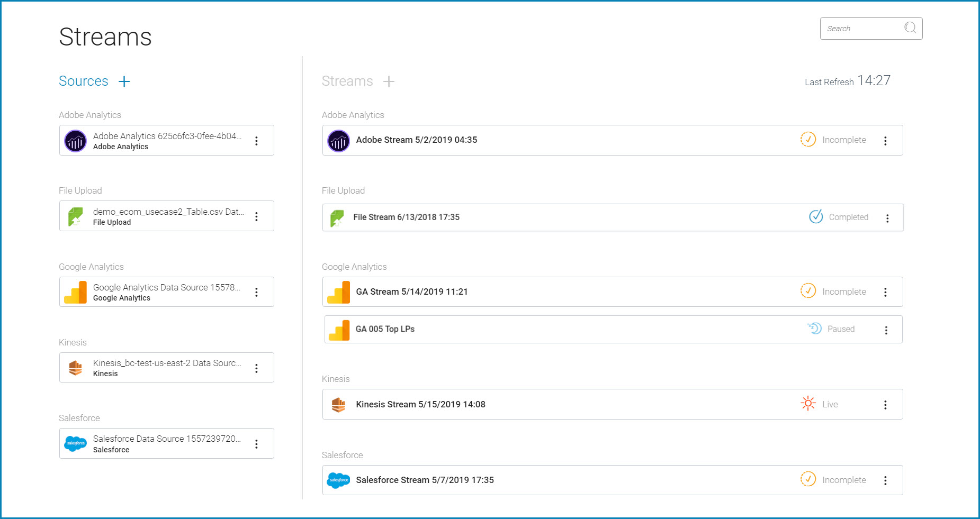Click File Stream row green icon
The width and height of the screenshot is (980, 519).
coord(337,218)
